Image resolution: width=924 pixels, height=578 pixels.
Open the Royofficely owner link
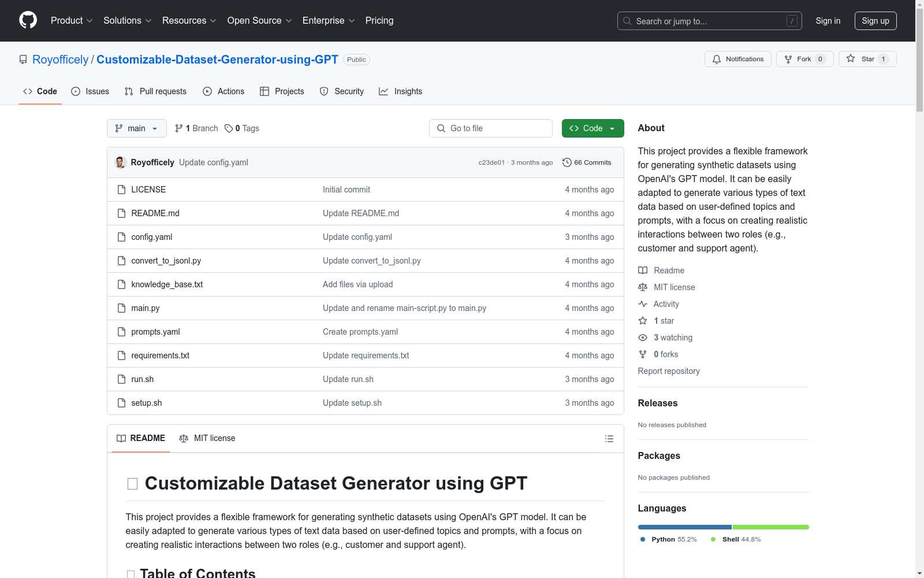click(61, 60)
